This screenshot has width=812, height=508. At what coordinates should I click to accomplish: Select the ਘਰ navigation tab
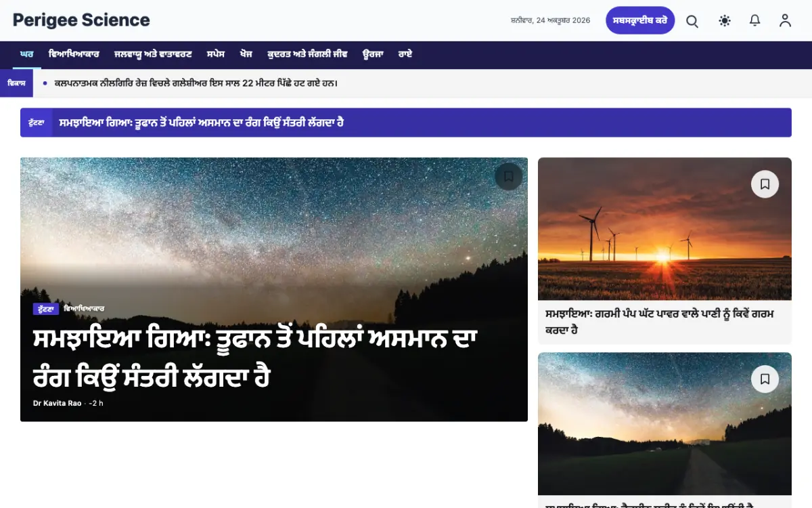[27, 54]
